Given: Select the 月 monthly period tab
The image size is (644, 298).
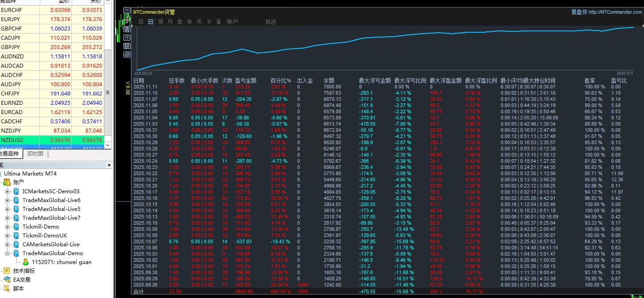Looking at the screenshot, I should (x=170, y=22).
